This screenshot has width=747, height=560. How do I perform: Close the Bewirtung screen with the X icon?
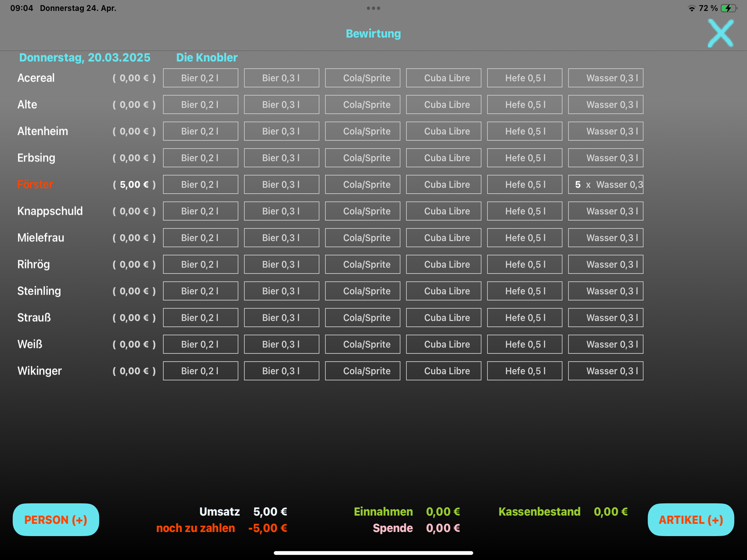(x=720, y=33)
